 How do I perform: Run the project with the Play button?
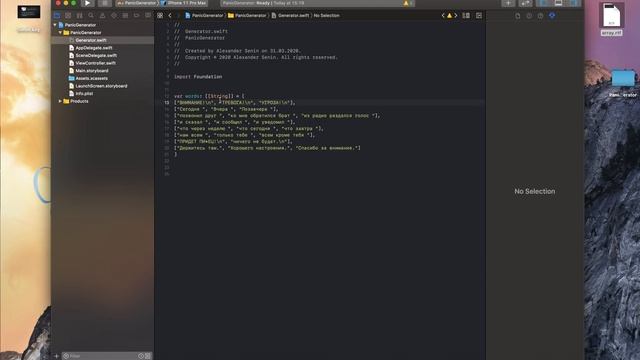(87, 3)
